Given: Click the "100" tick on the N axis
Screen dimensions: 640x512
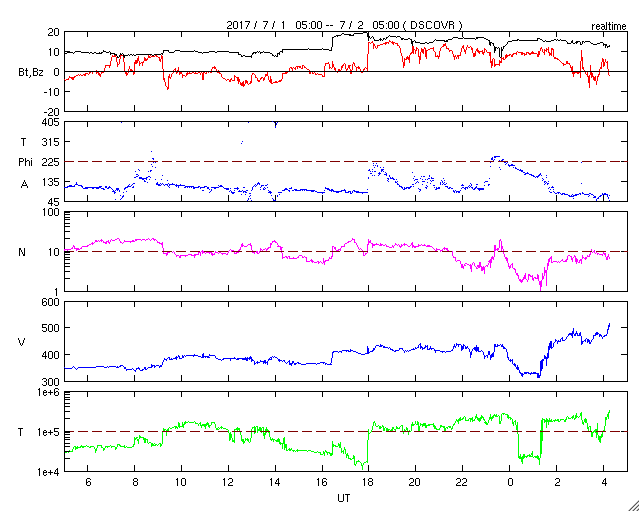Looking at the screenshot, I should (x=52, y=213).
